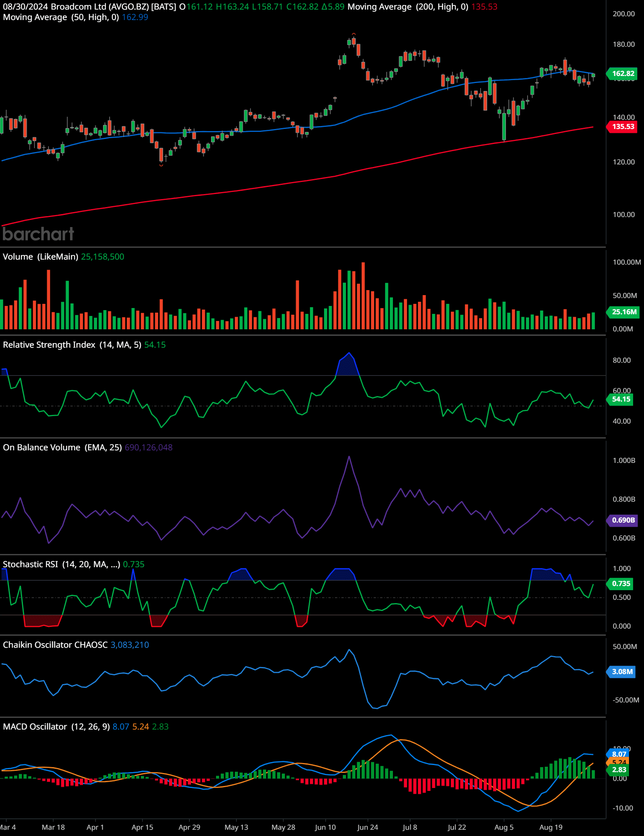Click the 690,126,048 OBV reading

tap(148, 447)
